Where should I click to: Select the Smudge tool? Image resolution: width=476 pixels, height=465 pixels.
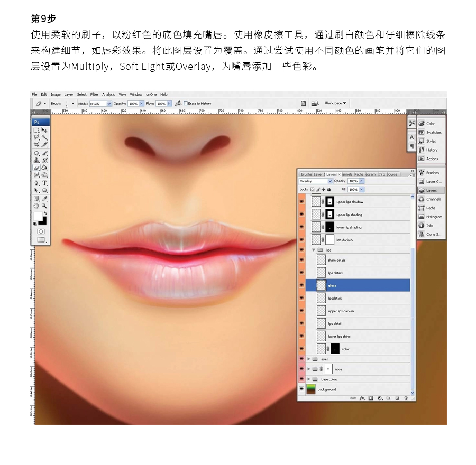pyautogui.click(x=36, y=175)
